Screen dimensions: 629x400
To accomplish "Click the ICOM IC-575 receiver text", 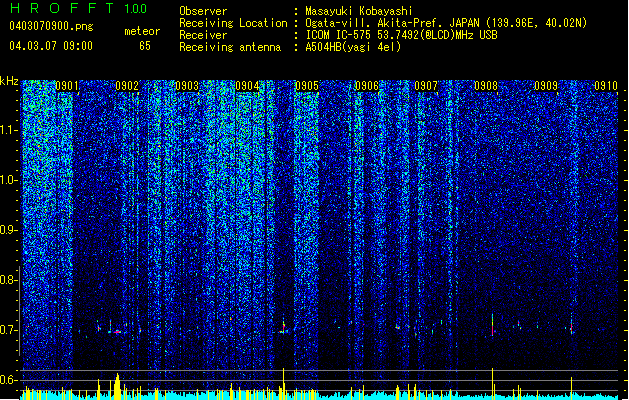I will 401,35.
